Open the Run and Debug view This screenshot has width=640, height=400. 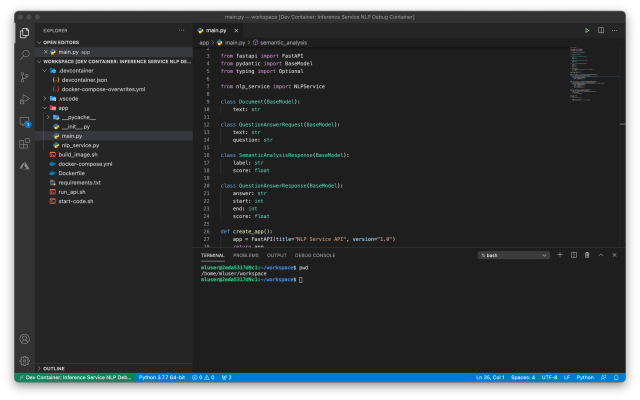click(24, 99)
